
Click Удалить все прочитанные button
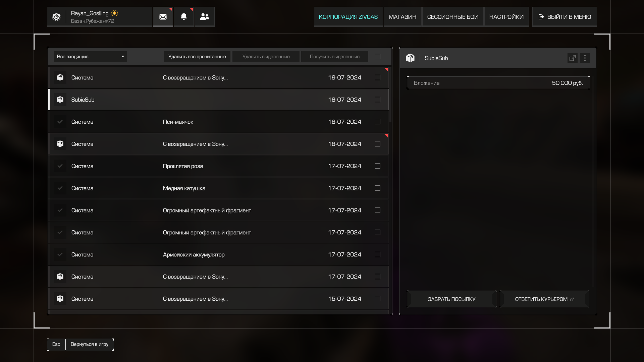tap(197, 57)
